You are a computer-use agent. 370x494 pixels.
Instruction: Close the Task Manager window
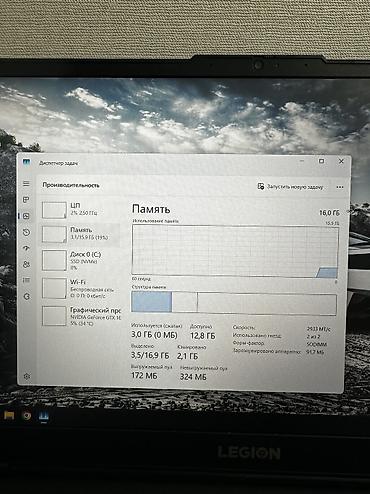(x=341, y=161)
